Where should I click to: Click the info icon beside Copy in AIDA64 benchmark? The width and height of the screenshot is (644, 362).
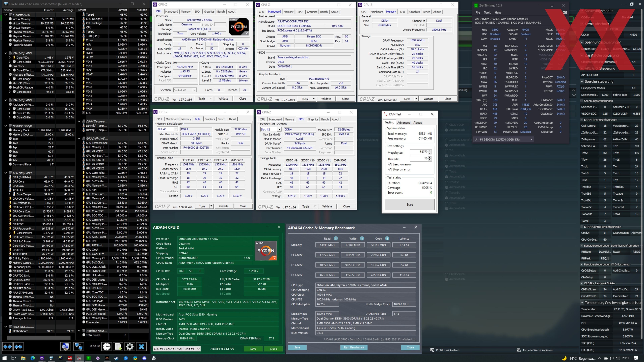click(387, 238)
